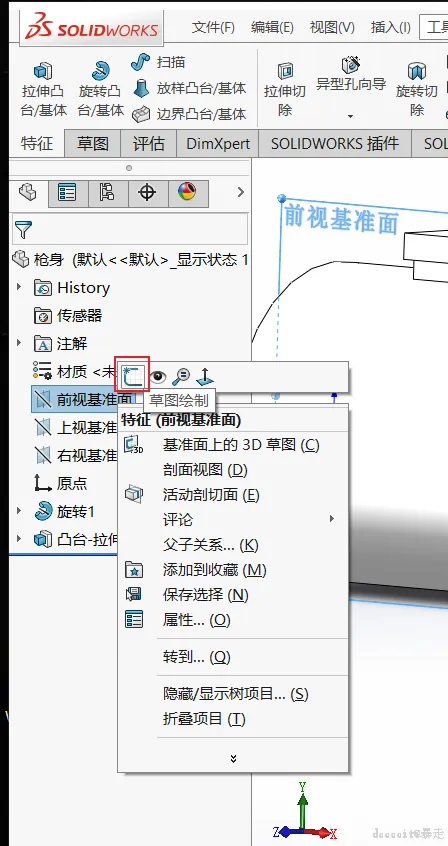The image size is (448, 846).
Task: Switch to the 草图 ribbon tab
Action: click(x=92, y=144)
